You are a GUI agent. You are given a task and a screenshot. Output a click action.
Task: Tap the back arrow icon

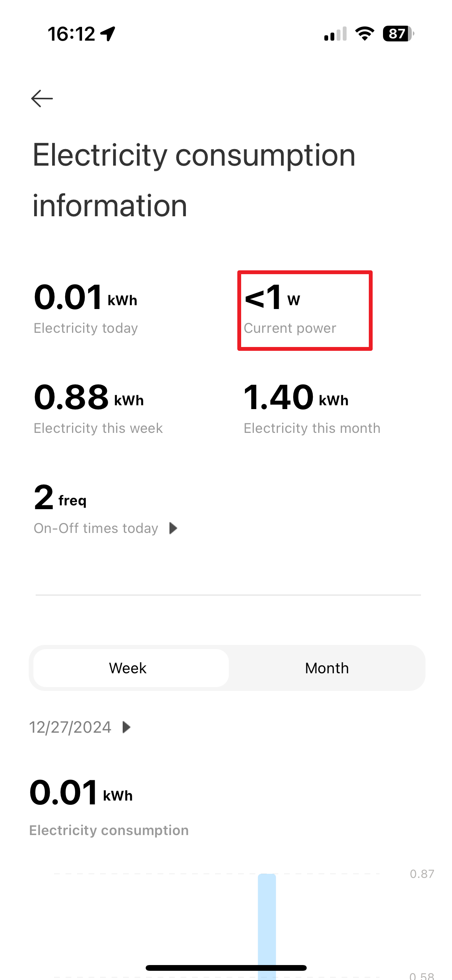42,99
